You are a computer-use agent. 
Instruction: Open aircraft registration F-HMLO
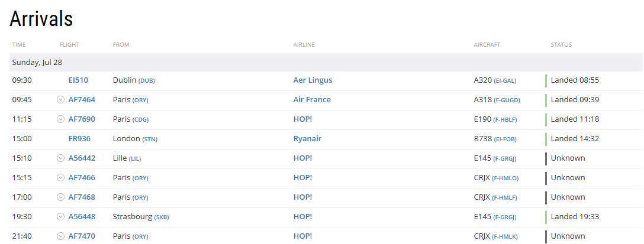click(x=505, y=178)
